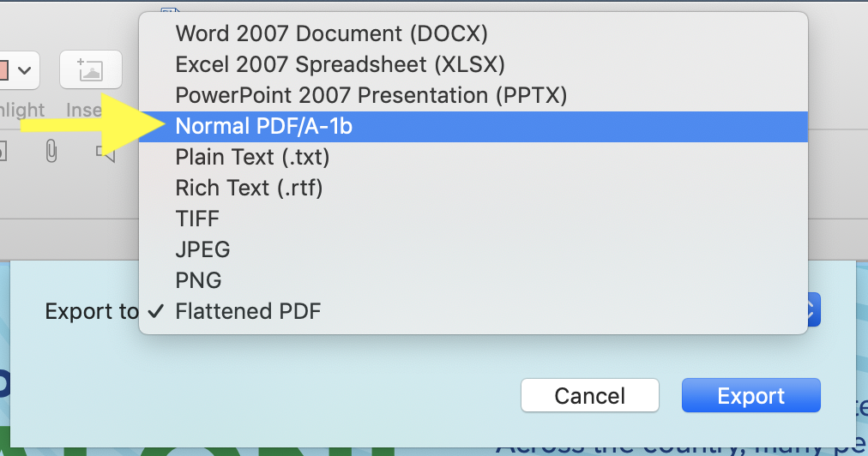868x456 pixels.
Task: Select Excel 2007 Spreadsheet (XLSX) option
Action: click(x=340, y=64)
